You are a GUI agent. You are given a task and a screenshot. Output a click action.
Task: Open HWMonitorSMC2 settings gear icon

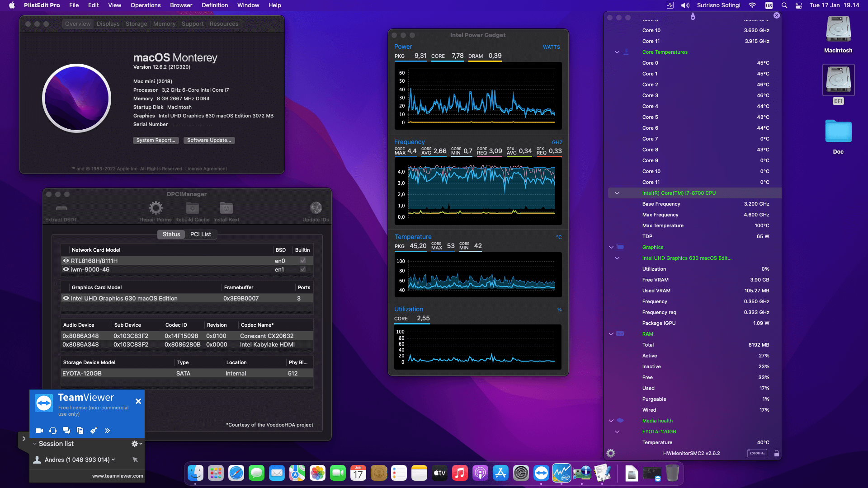pyautogui.click(x=611, y=453)
